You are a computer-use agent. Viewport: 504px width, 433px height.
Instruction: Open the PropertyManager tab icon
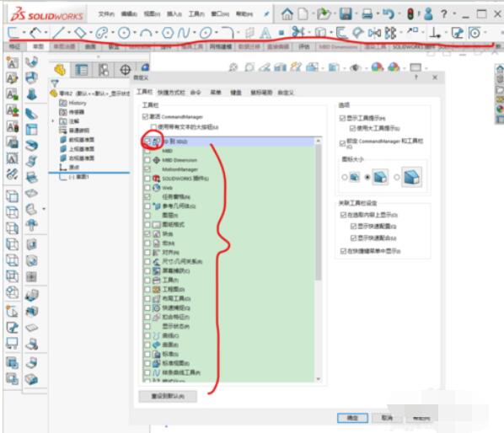point(82,69)
